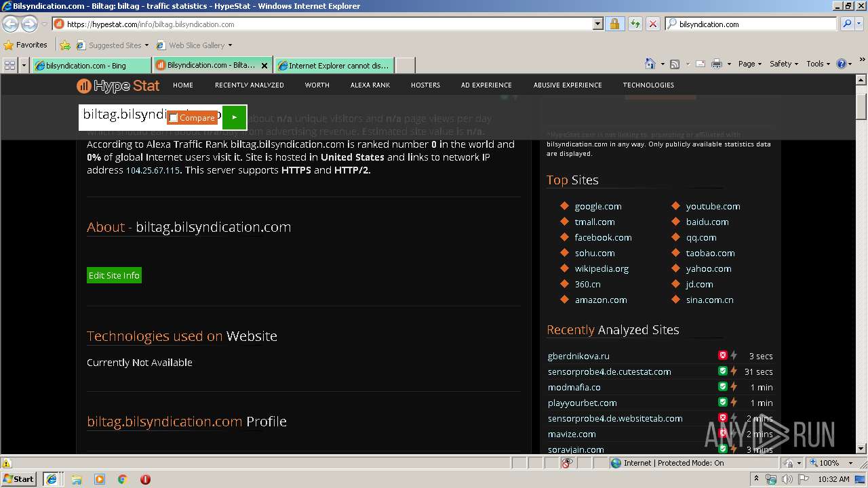Click the search box containing bilsyndication.com

coord(751,24)
